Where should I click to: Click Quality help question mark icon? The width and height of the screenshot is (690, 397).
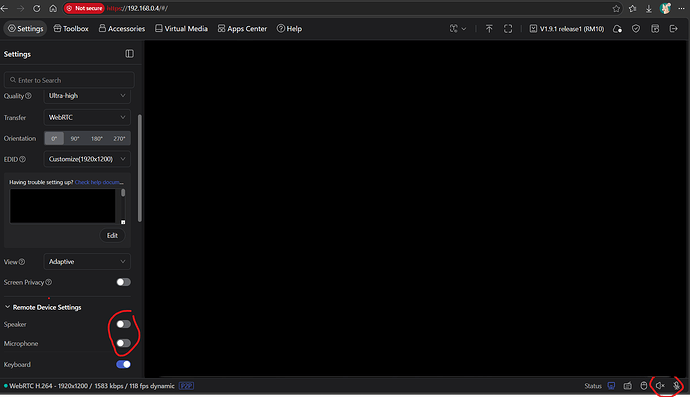[28, 96]
